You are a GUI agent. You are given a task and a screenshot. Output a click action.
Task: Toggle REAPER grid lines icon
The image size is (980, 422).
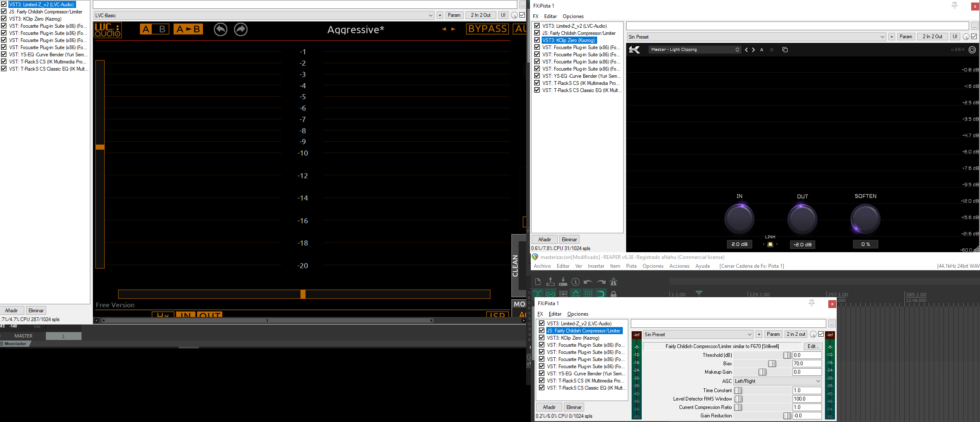588,293
